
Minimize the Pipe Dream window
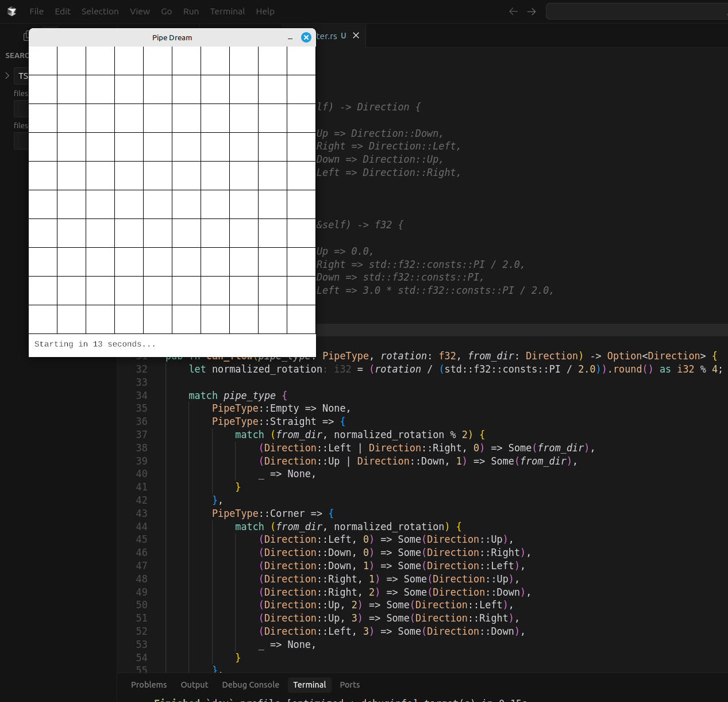click(x=290, y=38)
